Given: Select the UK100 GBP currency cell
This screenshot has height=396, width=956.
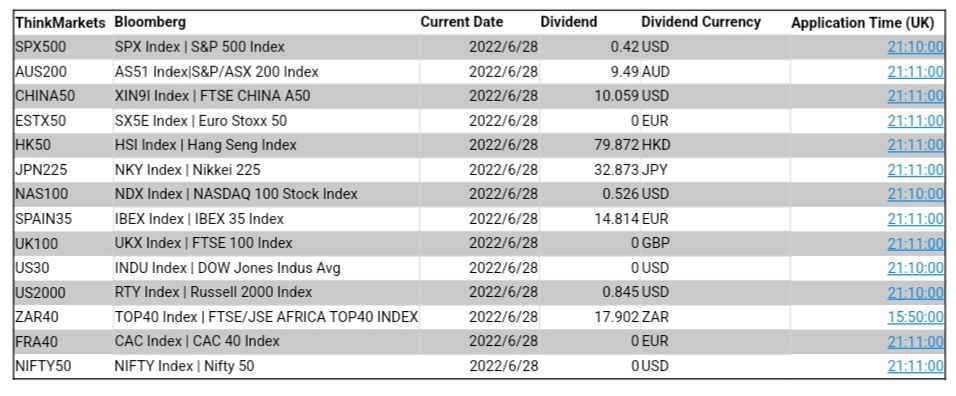Looking at the screenshot, I should click(715, 244).
